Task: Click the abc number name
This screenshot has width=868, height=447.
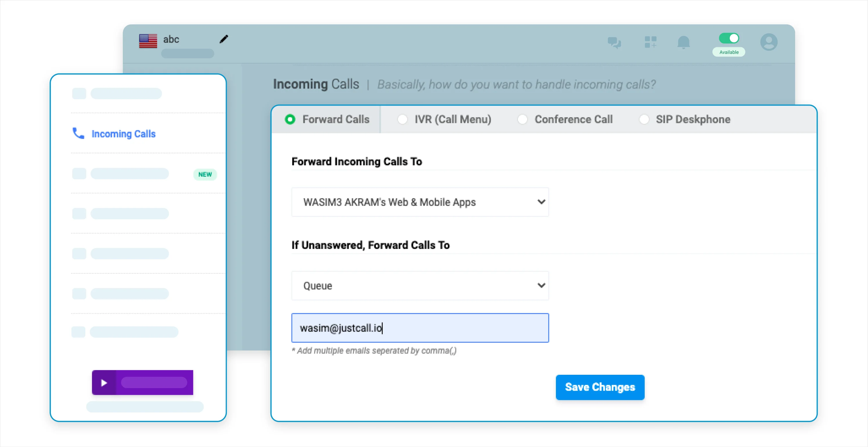Action: (x=171, y=39)
